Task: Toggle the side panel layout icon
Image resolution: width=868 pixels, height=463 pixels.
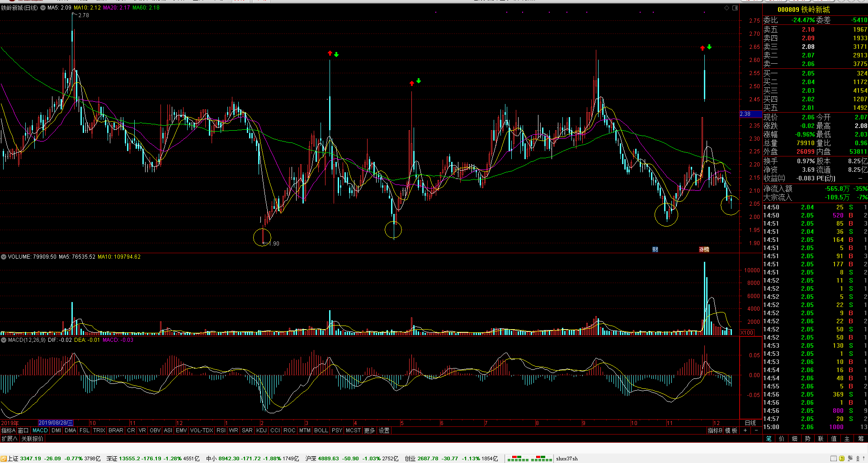Action: 735,8
